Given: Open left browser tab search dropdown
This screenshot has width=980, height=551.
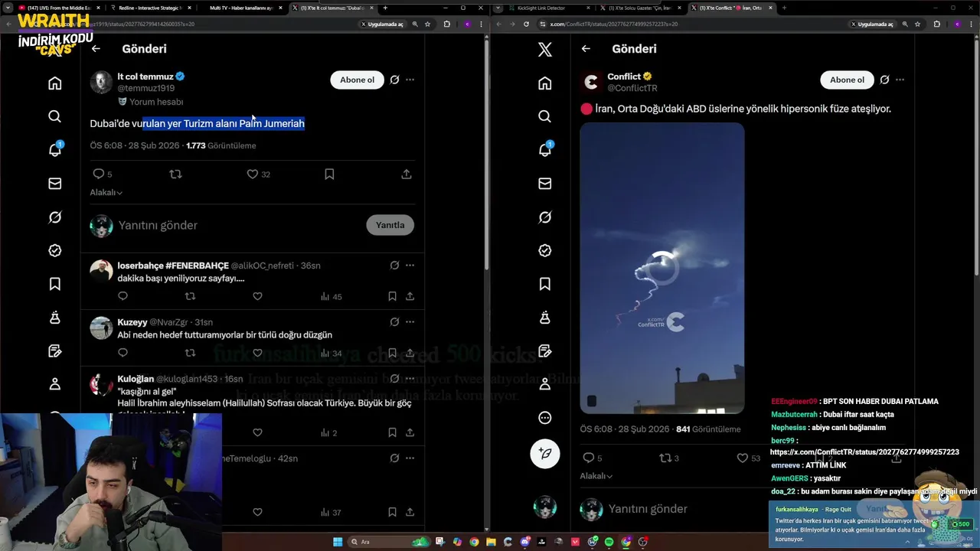Looking at the screenshot, I should point(8,8).
